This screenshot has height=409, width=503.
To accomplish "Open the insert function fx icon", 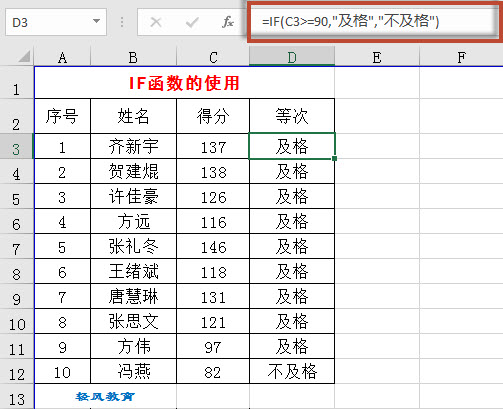I will [x=228, y=22].
